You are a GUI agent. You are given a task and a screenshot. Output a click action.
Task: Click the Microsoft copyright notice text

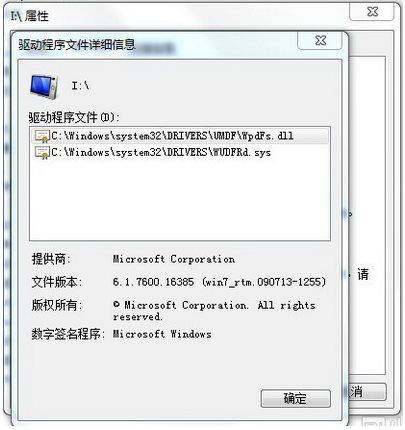pos(214,311)
